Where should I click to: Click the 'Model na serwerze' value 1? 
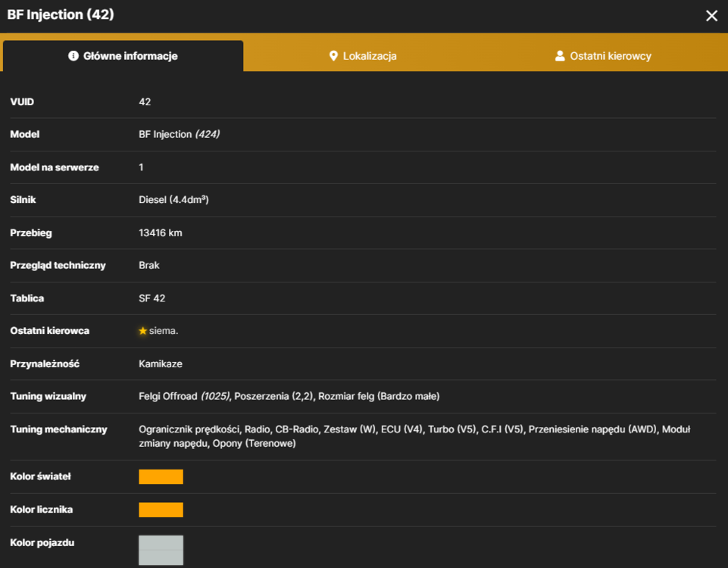pyautogui.click(x=141, y=167)
